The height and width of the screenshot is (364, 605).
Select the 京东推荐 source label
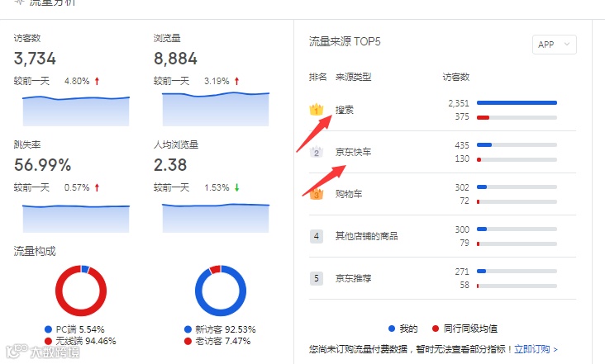(353, 278)
